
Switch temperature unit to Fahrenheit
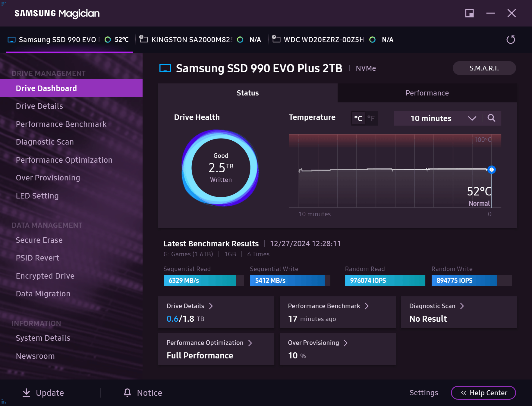pos(371,118)
